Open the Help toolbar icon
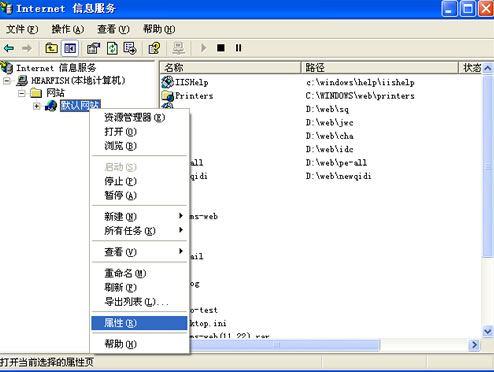The width and height of the screenshot is (494, 372). [154, 48]
